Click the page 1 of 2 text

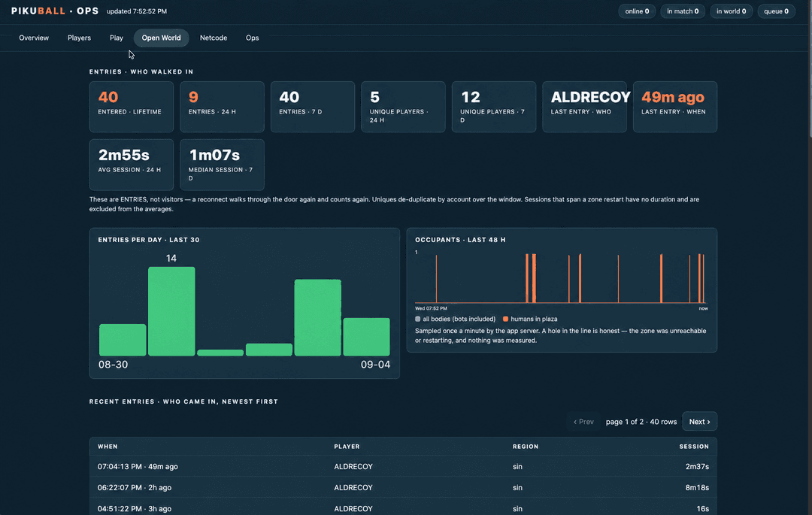click(641, 421)
